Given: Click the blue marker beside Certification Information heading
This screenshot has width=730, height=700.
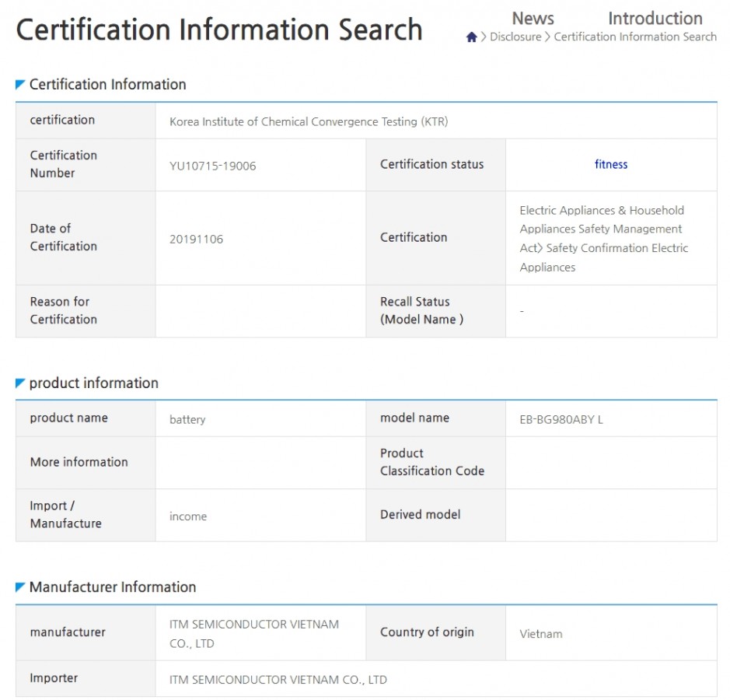Looking at the screenshot, I should 20,84.
